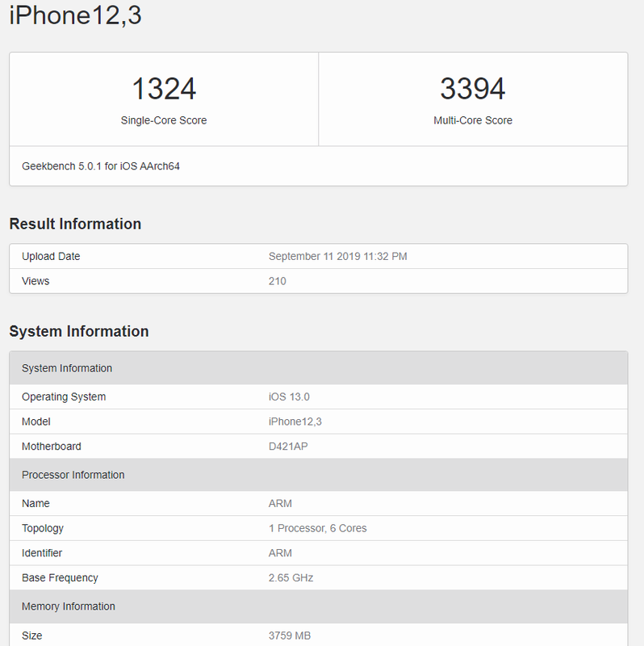The width and height of the screenshot is (644, 646).
Task: Click the Topology label
Action: [43, 528]
